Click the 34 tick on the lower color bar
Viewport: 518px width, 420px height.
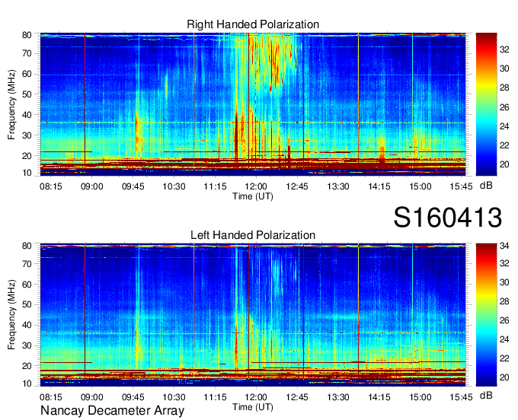tap(504, 246)
